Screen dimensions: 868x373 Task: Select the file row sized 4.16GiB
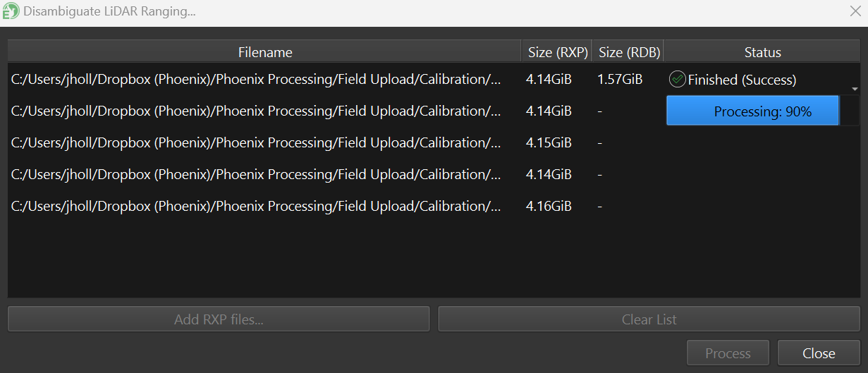point(256,206)
